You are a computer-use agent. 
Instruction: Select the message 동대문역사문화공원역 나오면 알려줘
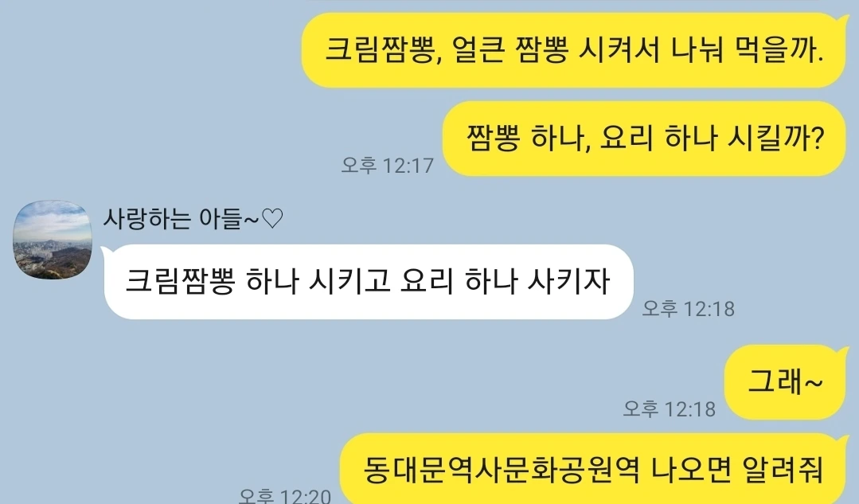[x=593, y=469]
